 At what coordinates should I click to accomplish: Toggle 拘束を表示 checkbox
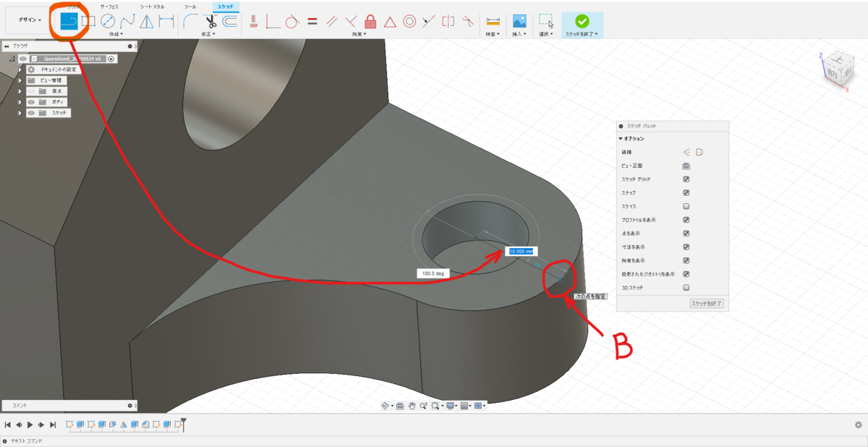click(x=686, y=260)
